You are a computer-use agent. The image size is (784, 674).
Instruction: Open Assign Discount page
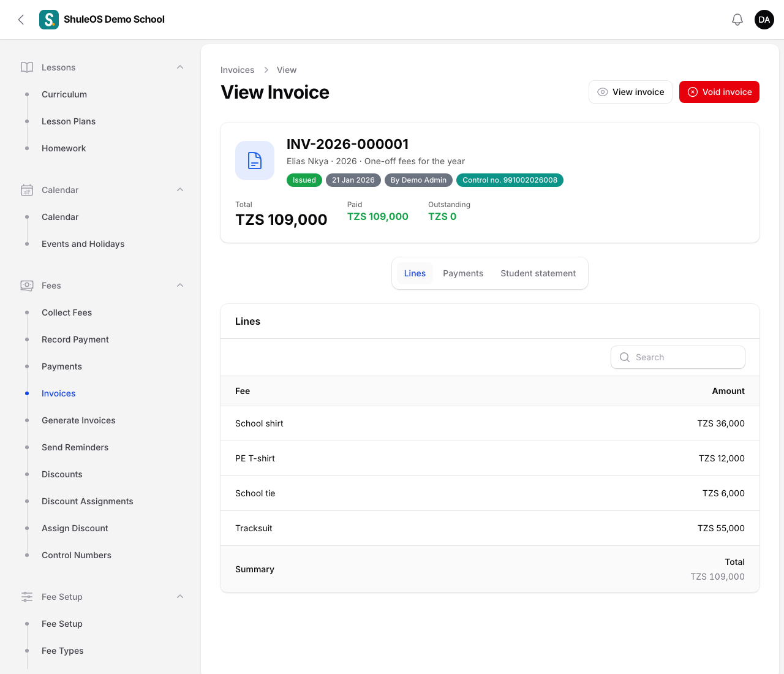click(75, 528)
